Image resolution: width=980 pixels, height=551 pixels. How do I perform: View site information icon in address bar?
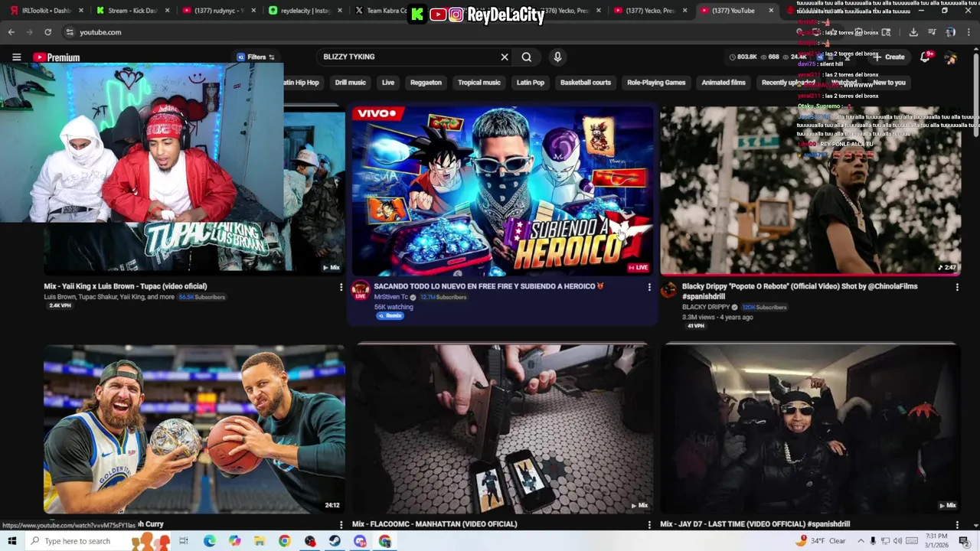click(x=70, y=32)
